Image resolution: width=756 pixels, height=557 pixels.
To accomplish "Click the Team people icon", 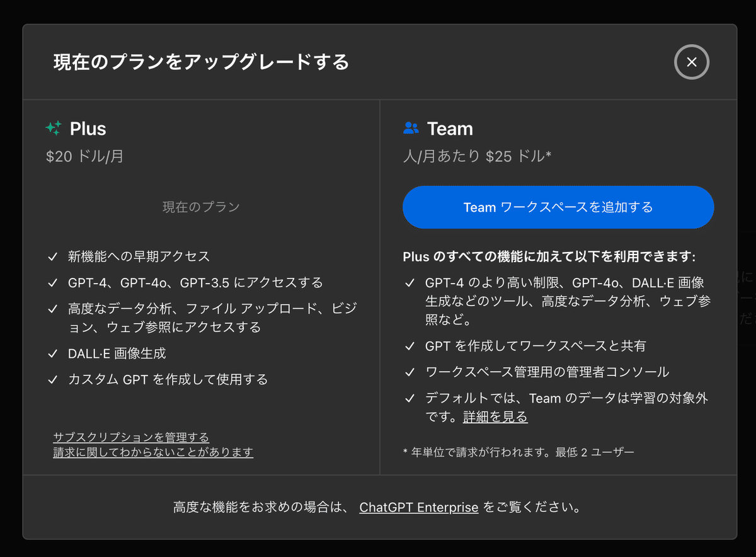I will pos(411,129).
